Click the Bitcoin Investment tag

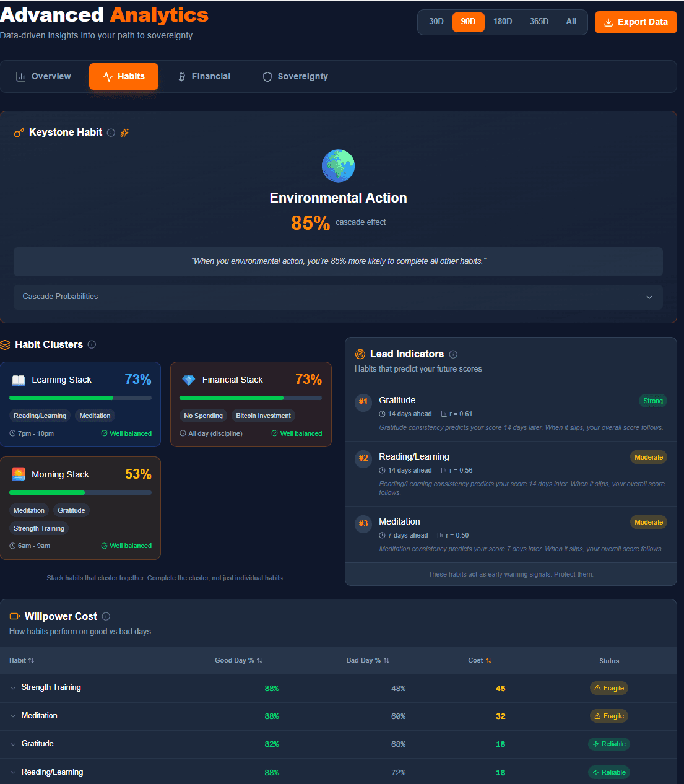(x=263, y=416)
